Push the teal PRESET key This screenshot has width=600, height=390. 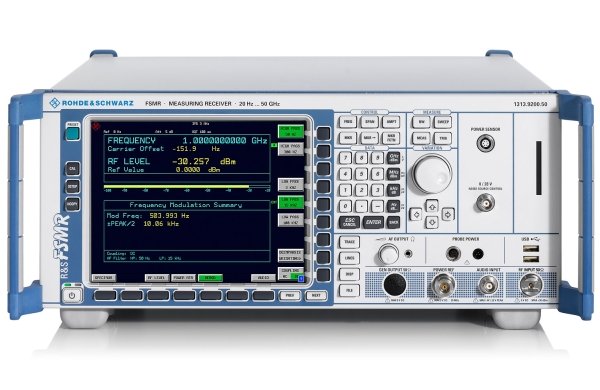pos(72,134)
